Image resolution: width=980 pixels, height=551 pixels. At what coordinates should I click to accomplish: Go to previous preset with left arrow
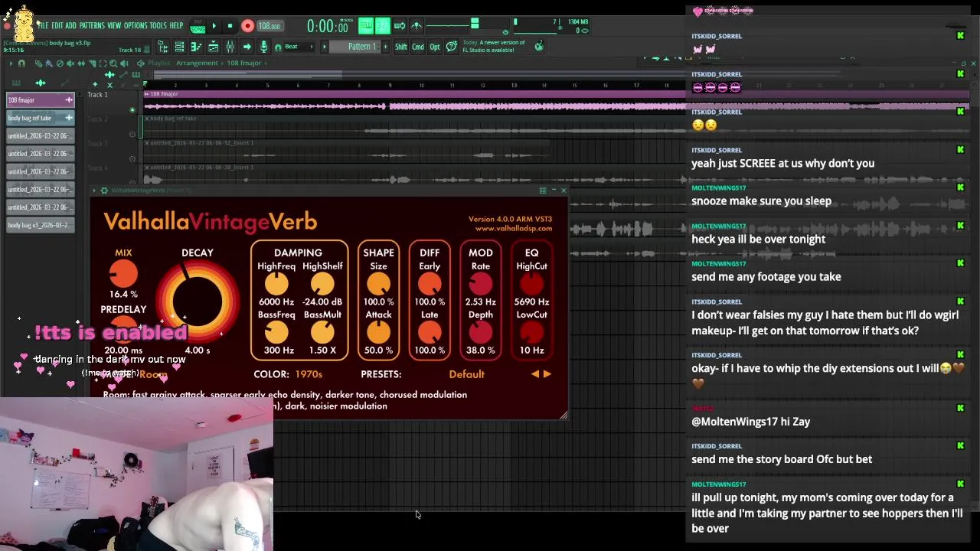tap(535, 374)
